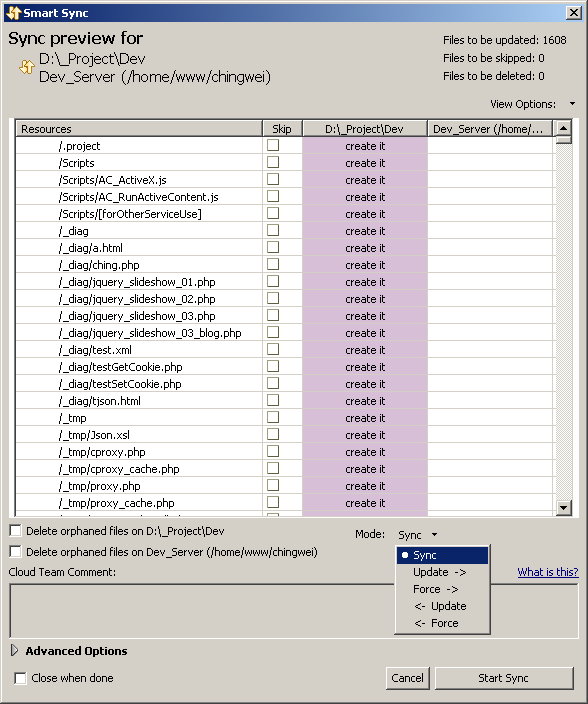Click the vertical scrollbar thumb

[x=563, y=140]
